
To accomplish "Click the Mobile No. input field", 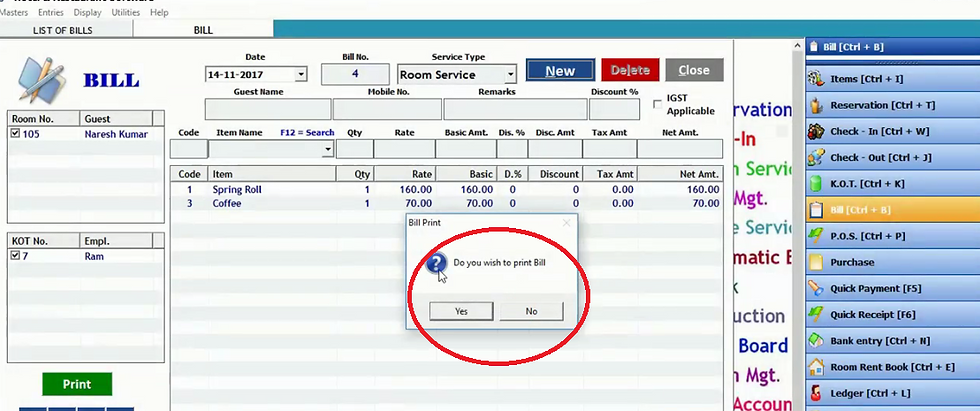I will coord(387,109).
